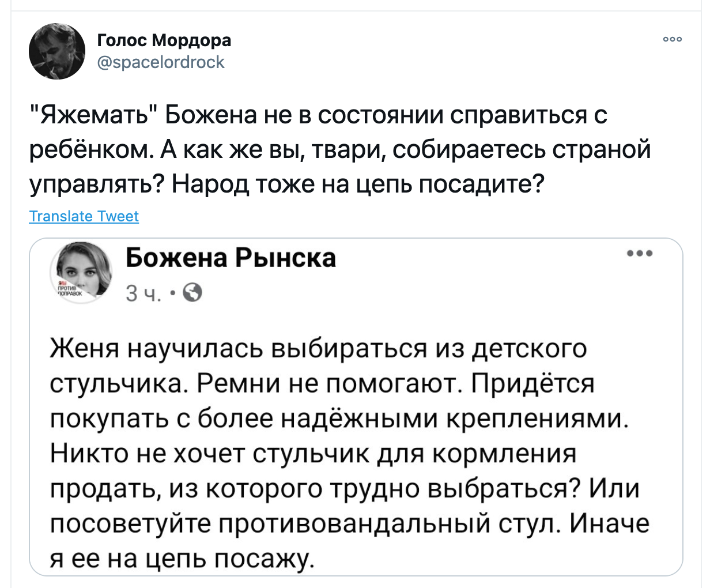
Task: Click the @spacelordrock handle
Action: (161, 62)
